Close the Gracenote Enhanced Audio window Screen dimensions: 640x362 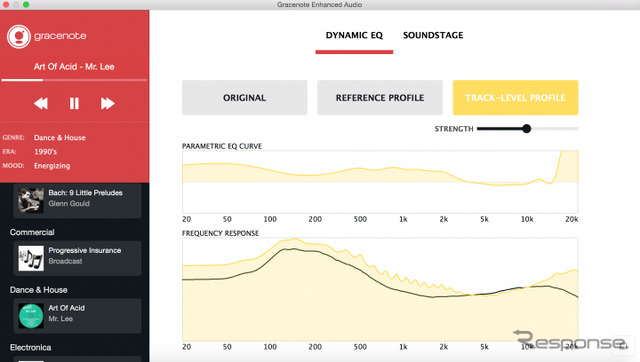coord(6,4)
